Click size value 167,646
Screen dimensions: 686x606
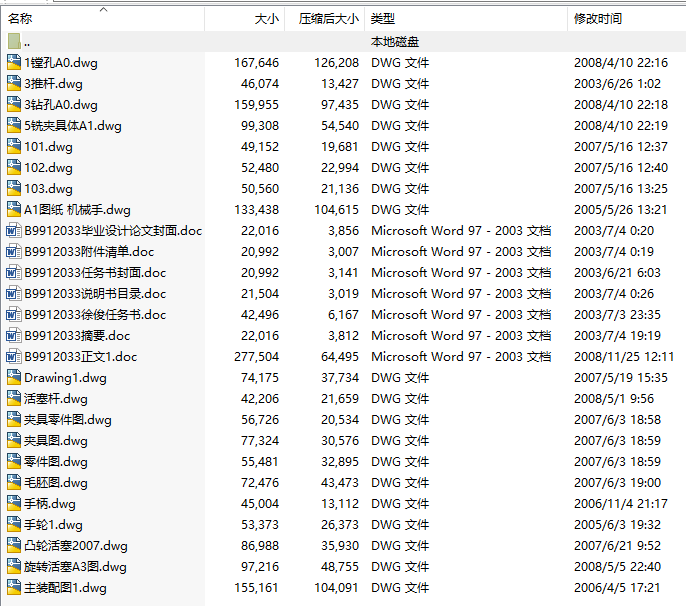tap(256, 63)
